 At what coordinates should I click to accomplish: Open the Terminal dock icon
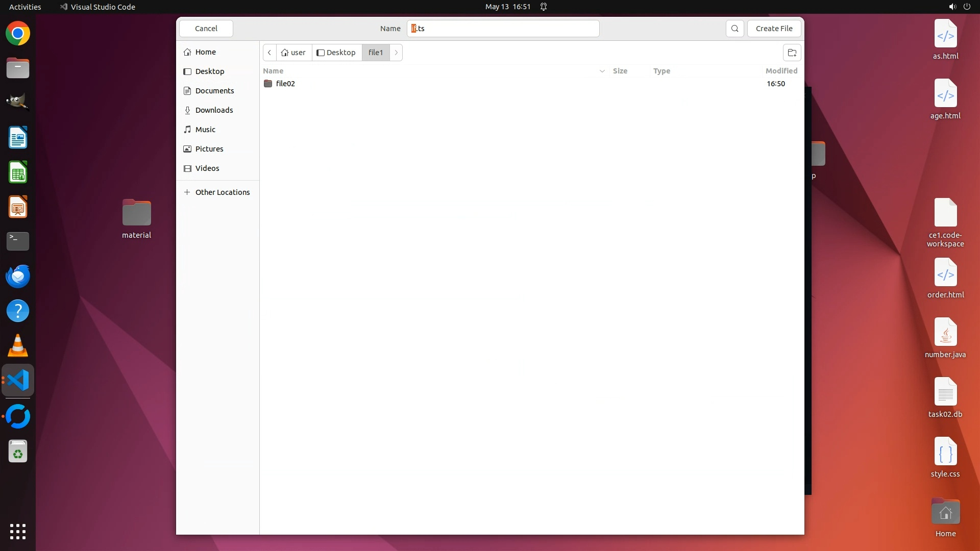pos(18,241)
